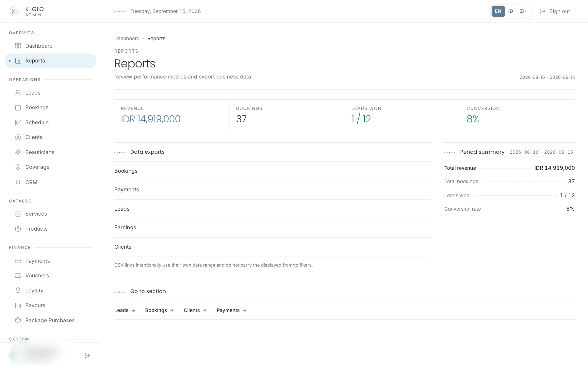Click the Payouts wallet icon
This screenshot has width=588, height=368.
[18, 306]
